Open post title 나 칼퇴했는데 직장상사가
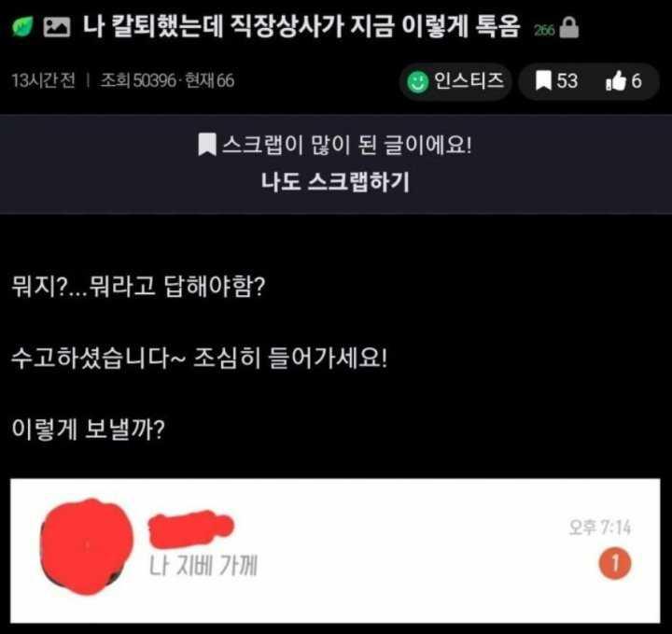Screen dimensions: 672x634 point(301,26)
